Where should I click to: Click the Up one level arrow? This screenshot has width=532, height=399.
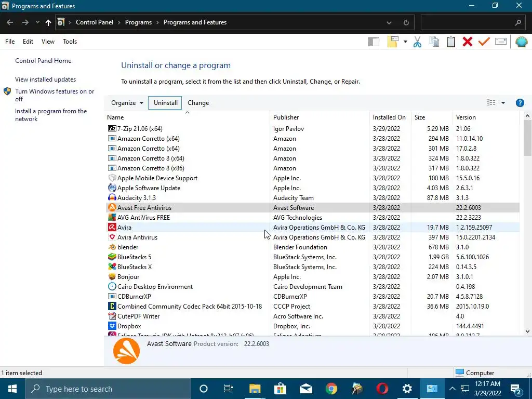48,23
